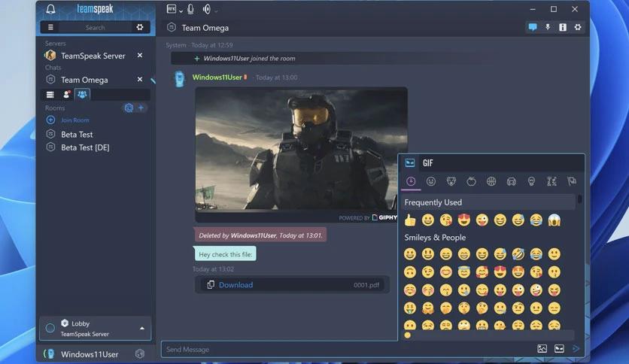Open the Windows11User message avatar
This screenshot has width=629, height=364.
tap(179, 79)
